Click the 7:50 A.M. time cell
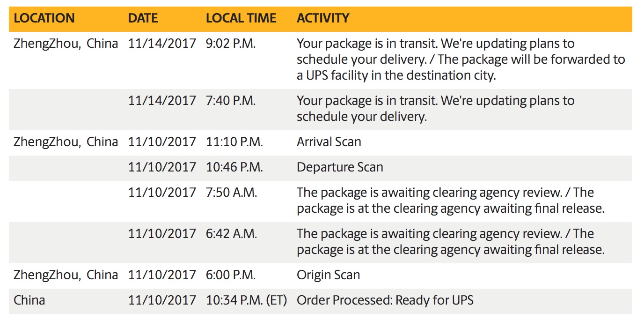 [x=231, y=193]
